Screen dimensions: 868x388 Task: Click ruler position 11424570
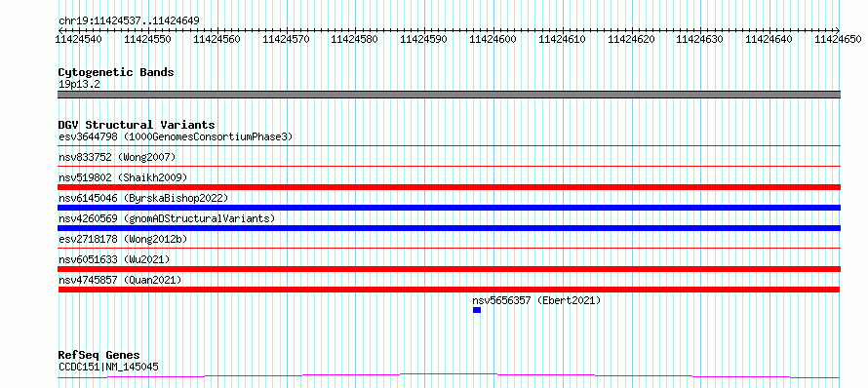pyautogui.click(x=286, y=39)
